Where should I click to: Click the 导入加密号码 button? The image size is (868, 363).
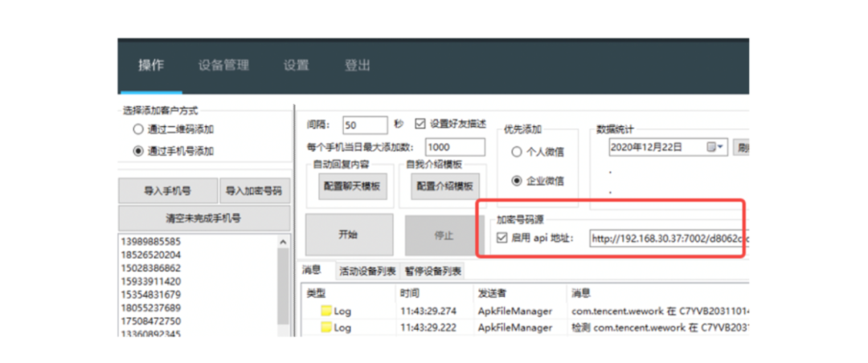coord(255,191)
